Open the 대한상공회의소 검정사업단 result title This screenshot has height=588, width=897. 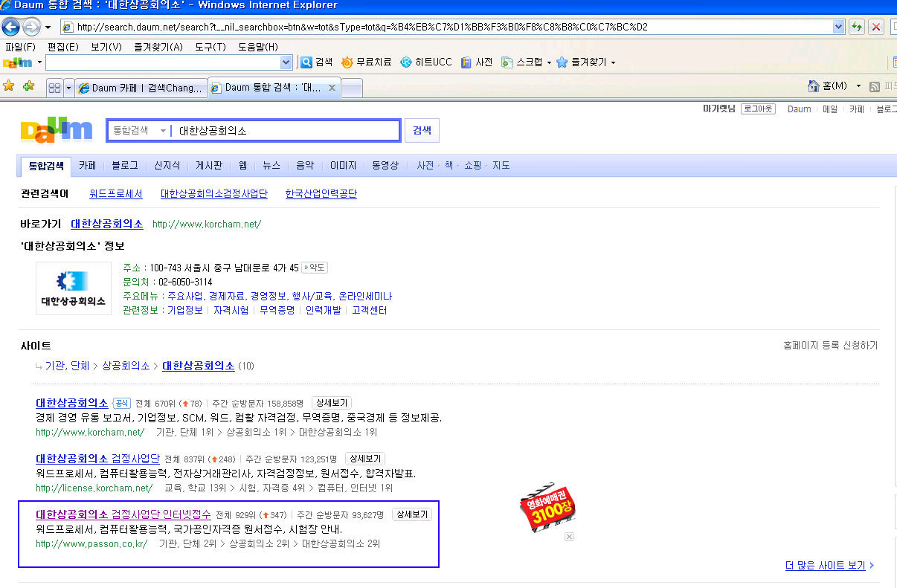[x=97, y=459]
